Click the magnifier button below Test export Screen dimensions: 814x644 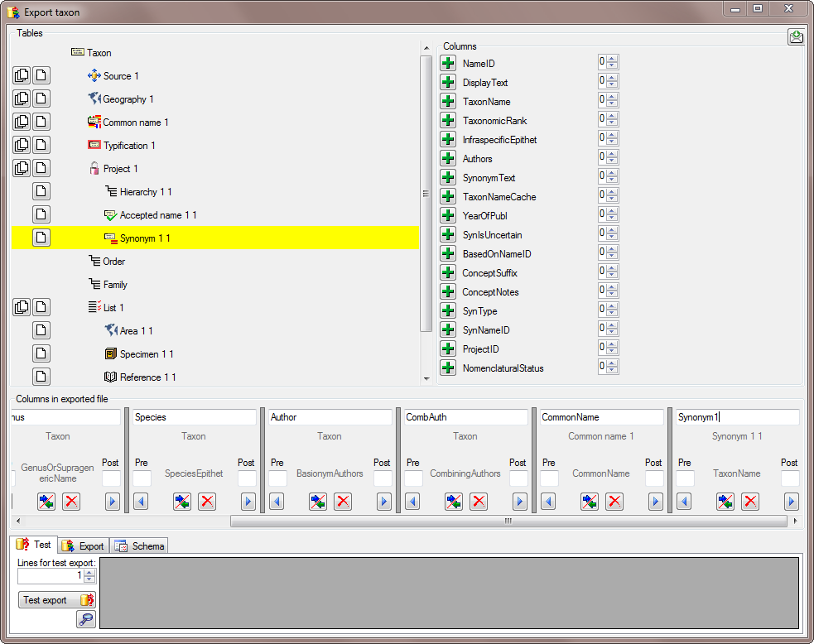86,619
